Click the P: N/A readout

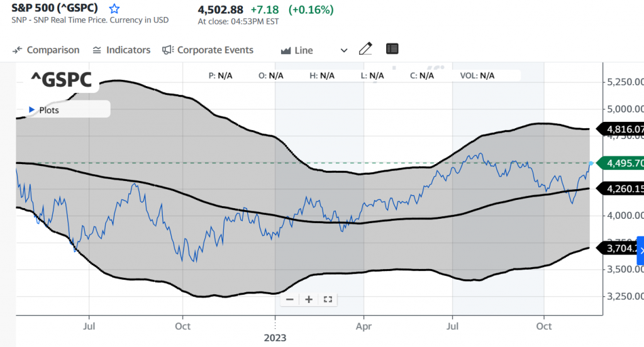tap(221, 75)
